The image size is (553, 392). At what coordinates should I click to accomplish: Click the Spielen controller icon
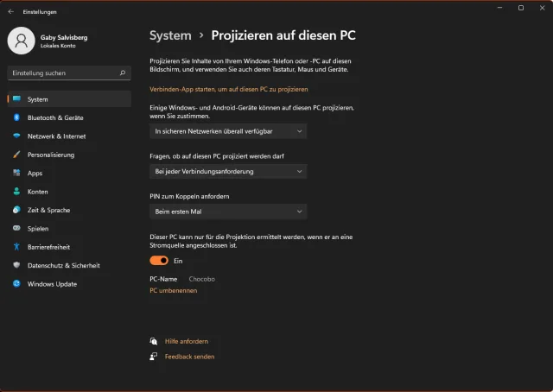click(x=16, y=228)
